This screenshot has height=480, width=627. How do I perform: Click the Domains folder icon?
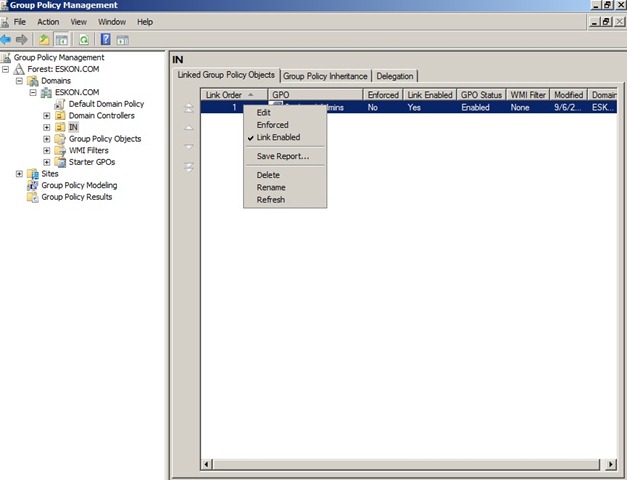(33, 81)
